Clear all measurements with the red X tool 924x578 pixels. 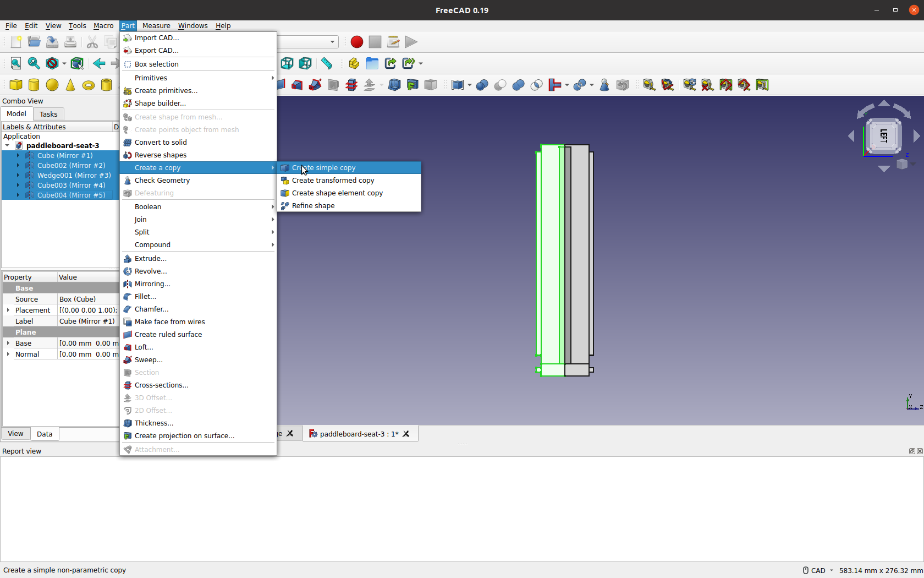point(707,85)
